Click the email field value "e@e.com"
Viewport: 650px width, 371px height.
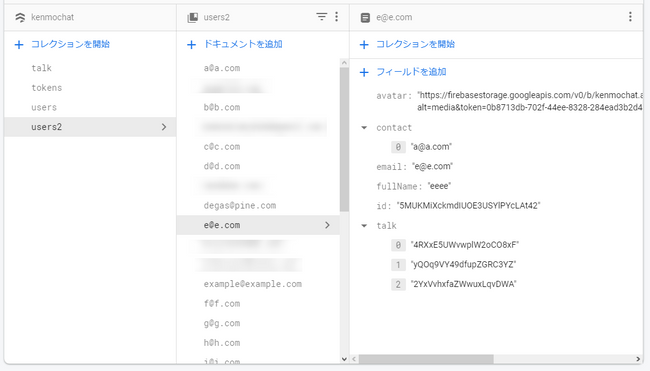point(432,167)
